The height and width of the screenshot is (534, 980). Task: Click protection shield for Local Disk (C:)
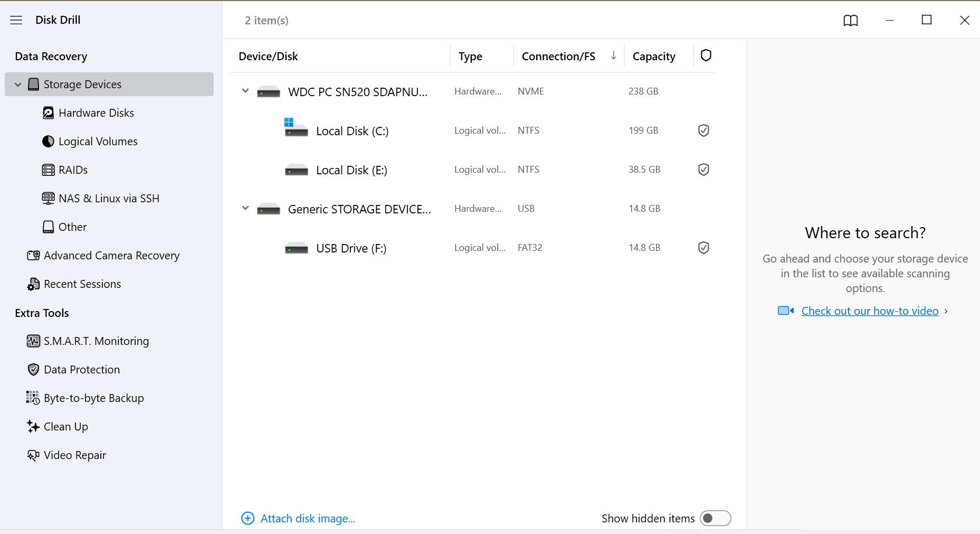[x=703, y=130]
